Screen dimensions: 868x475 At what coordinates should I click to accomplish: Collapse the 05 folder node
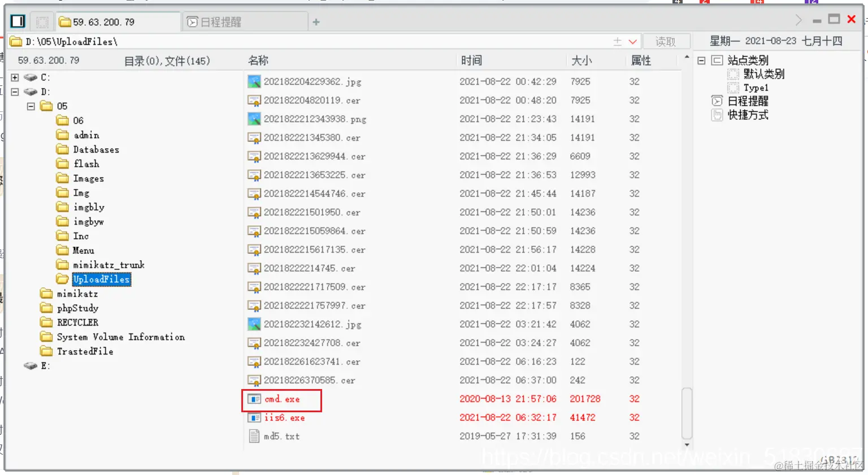(x=31, y=106)
